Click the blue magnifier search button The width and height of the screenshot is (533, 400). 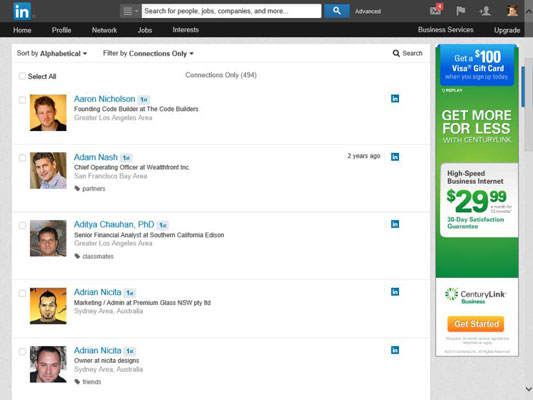(337, 11)
